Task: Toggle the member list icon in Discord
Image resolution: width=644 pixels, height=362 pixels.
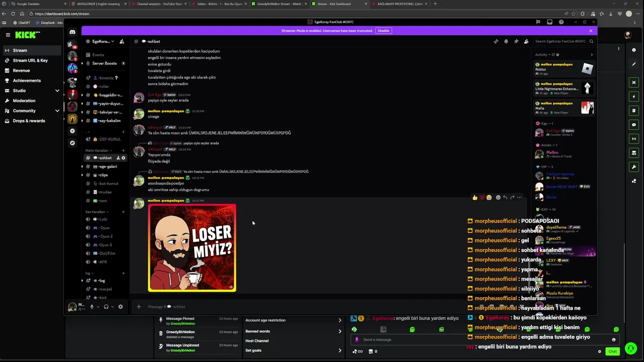Action: point(526,41)
